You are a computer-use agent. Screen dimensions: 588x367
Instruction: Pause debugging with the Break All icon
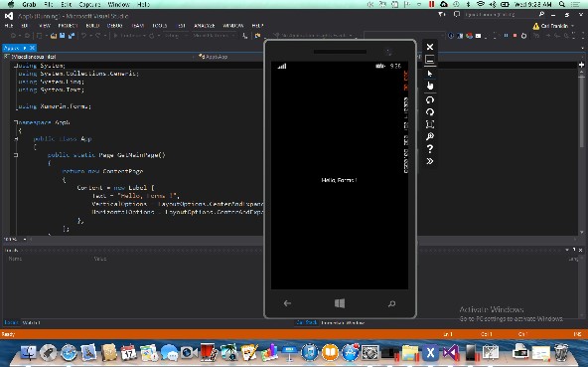pyautogui.click(x=506, y=36)
